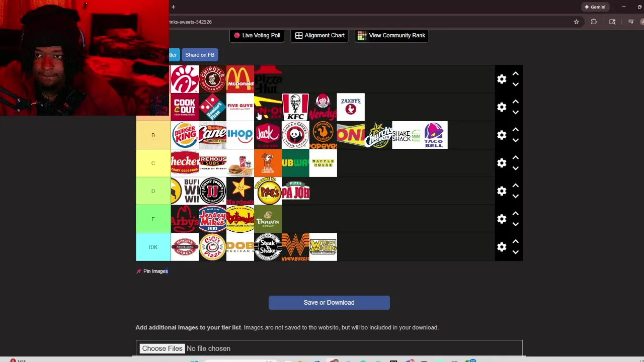Select the Little Caesars logo tile

coord(268,163)
